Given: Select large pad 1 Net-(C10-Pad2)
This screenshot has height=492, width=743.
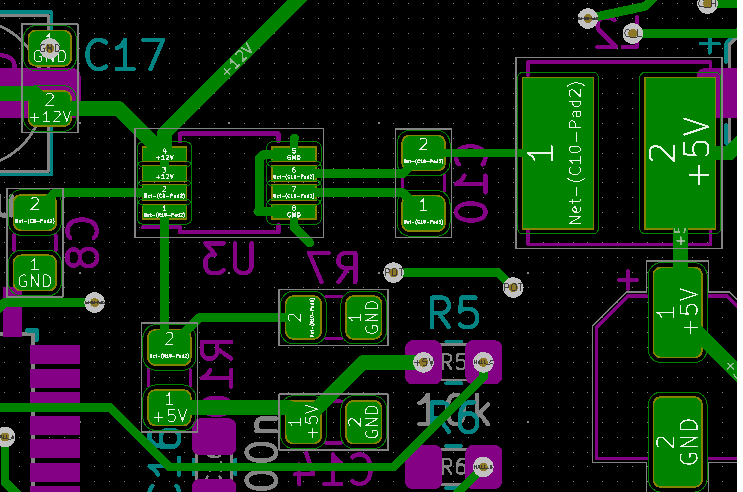Looking at the screenshot, I should coord(558,154).
